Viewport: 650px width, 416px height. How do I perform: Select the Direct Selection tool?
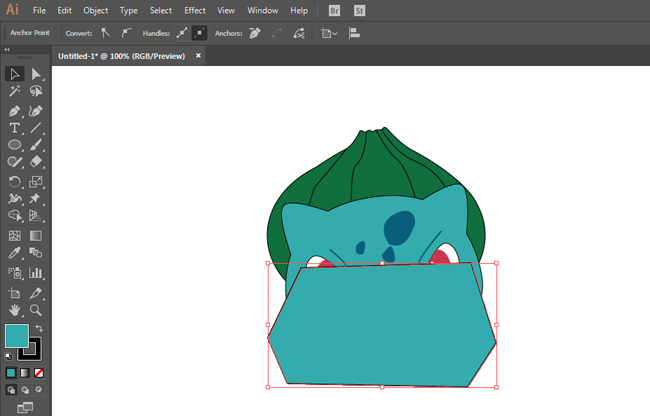[36, 74]
